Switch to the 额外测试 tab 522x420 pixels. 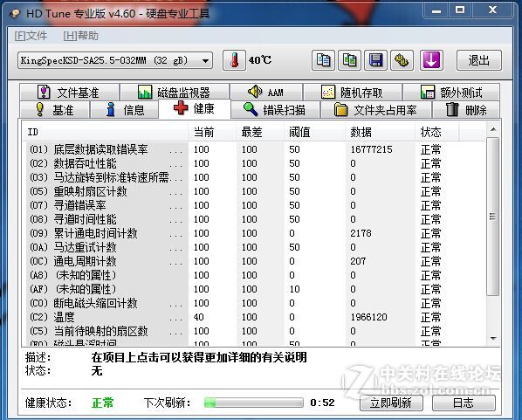click(x=451, y=93)
